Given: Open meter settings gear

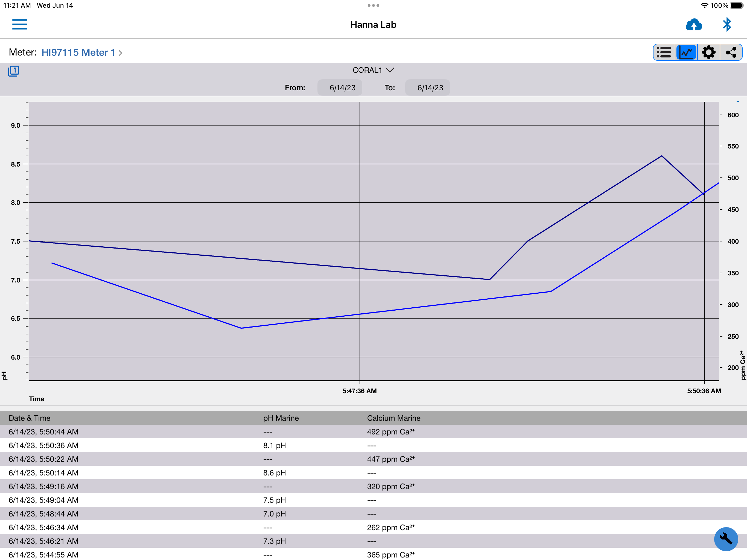Looking at the screenshot, I should click(708, 52).
